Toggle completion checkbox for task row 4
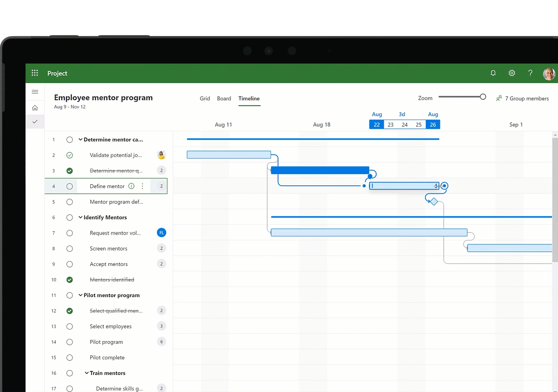558x392 pixels. [x=69, y=186]
